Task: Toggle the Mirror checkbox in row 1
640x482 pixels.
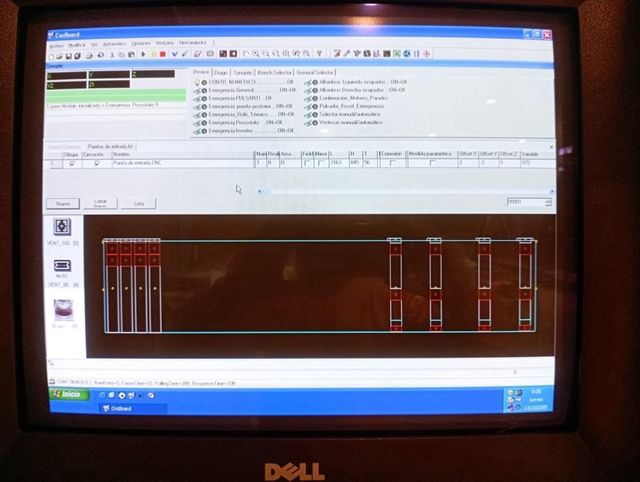Action: (x=321, y=163)
